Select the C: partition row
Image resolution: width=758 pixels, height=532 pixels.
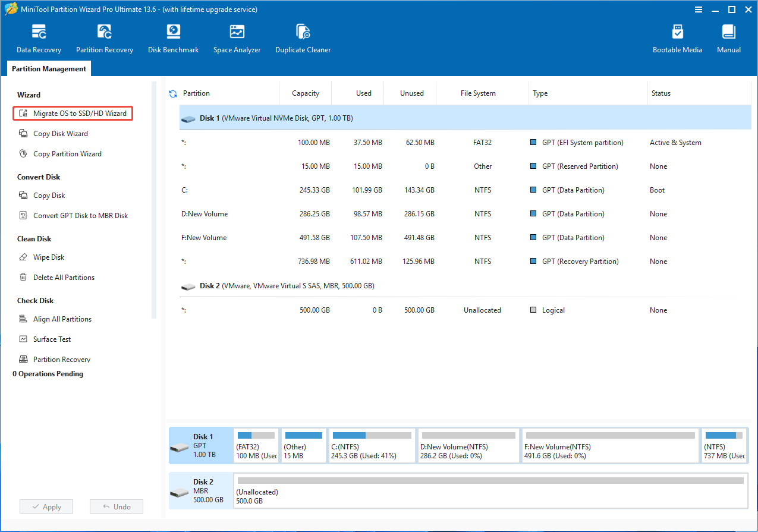[466, 190]
